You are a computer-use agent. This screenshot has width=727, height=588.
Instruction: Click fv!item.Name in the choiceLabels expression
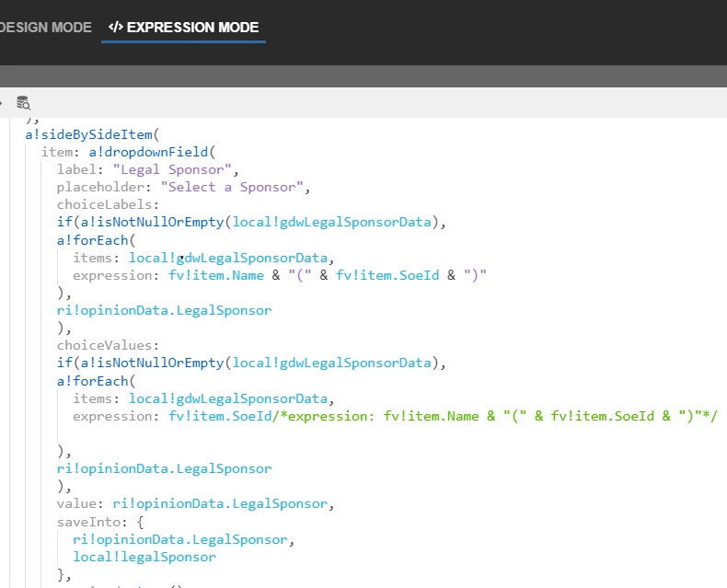click(x=216, y=275)
